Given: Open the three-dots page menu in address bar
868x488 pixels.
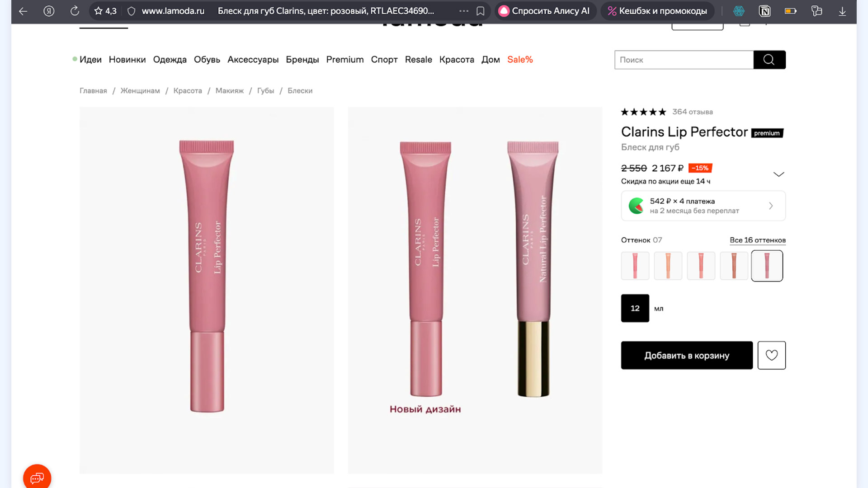Looking at the screenshot, I should click(463, 11).
